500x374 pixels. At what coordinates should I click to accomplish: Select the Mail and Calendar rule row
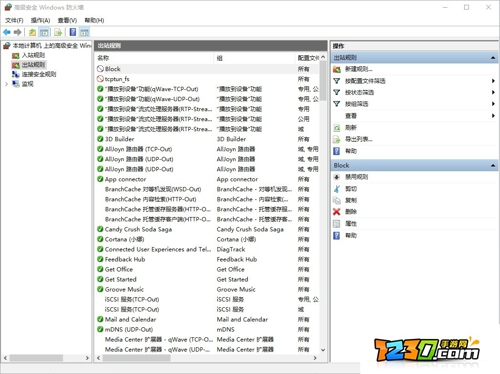pyautogui.click(x=207, y=319)
